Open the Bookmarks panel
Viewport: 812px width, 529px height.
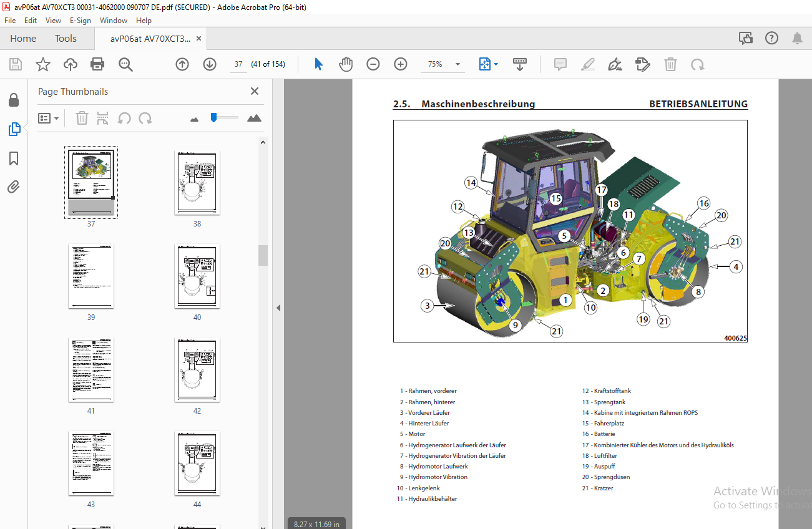(x=14, y=158)
